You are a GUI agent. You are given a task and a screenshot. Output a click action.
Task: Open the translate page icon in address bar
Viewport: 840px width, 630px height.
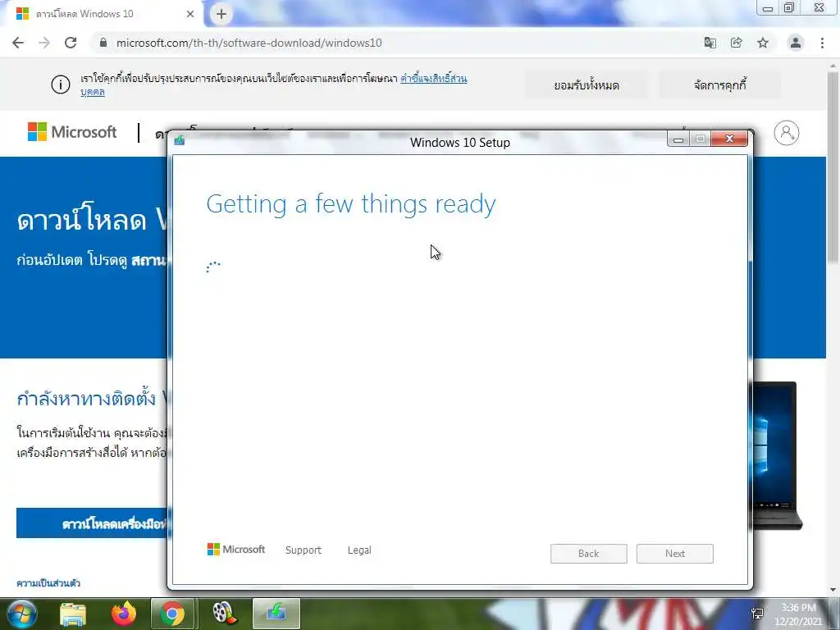click(710, 43)
